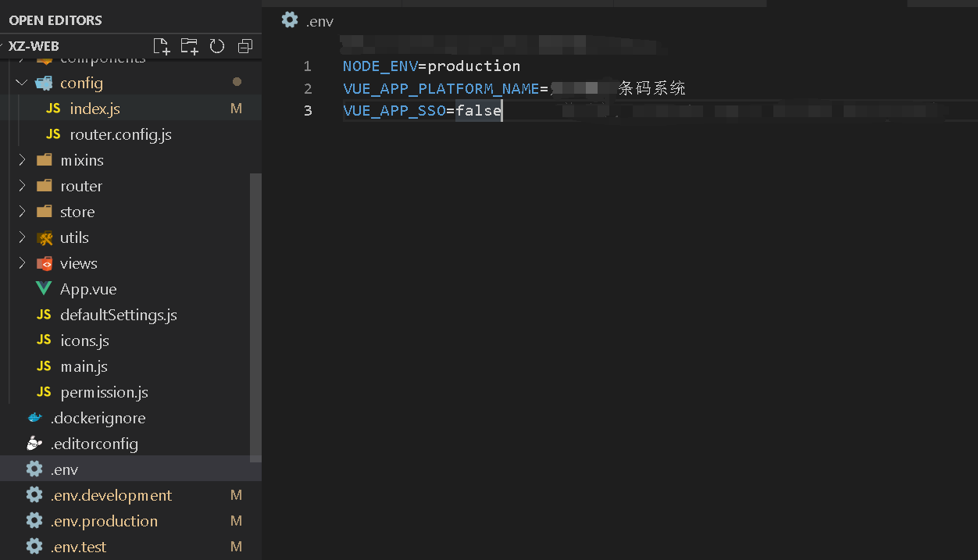This screenshot has height=560, width=978.
Task: Click VUE_APP_SSO variable name
Action: coord(394,111)
